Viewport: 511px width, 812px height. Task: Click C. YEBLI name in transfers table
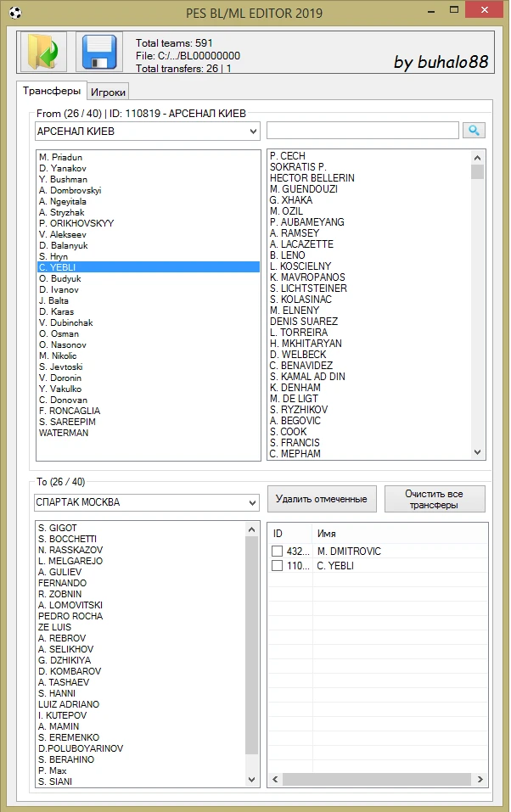pos(335,565)
